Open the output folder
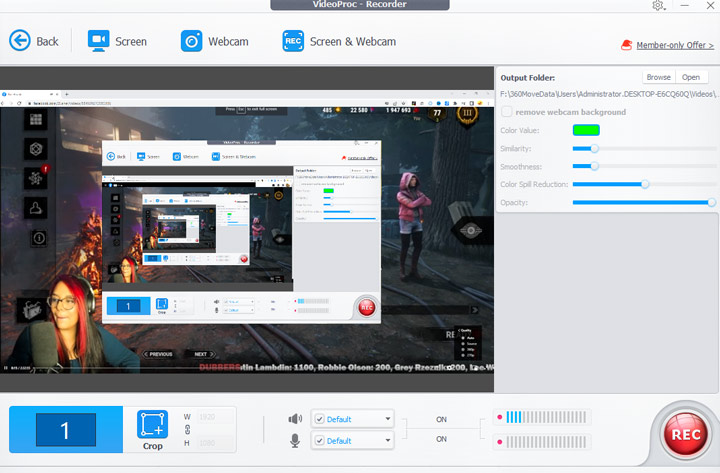The width and height of the screenshot is (720, 473). [x=690, y=77]
